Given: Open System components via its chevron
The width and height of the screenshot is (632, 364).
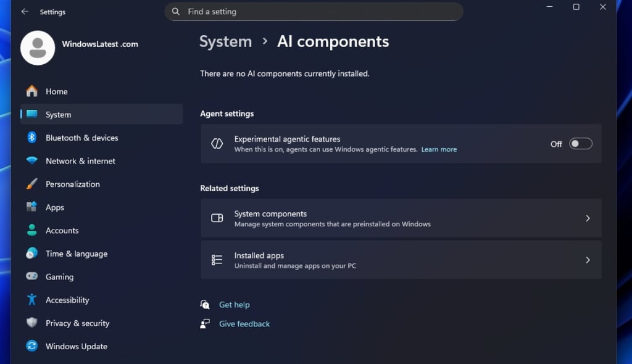Looking at the screenshot, I should click(x=588, y=218).
